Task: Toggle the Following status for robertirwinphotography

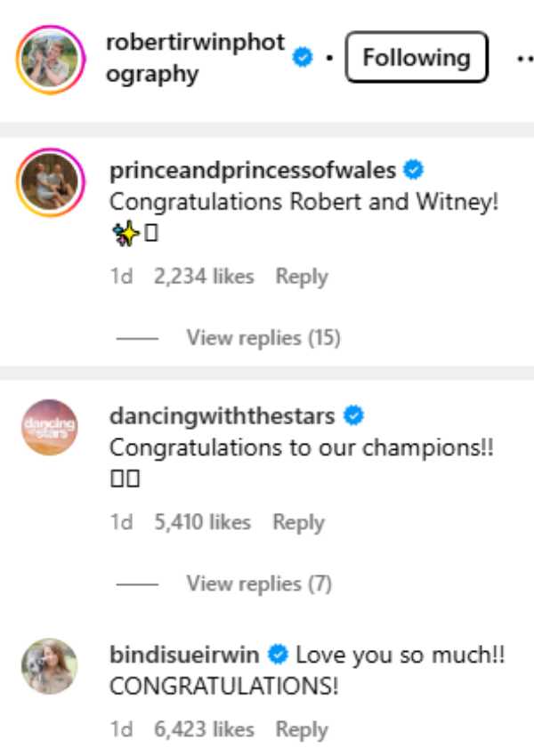Action: pyautogui.click(x=416, y=57)
